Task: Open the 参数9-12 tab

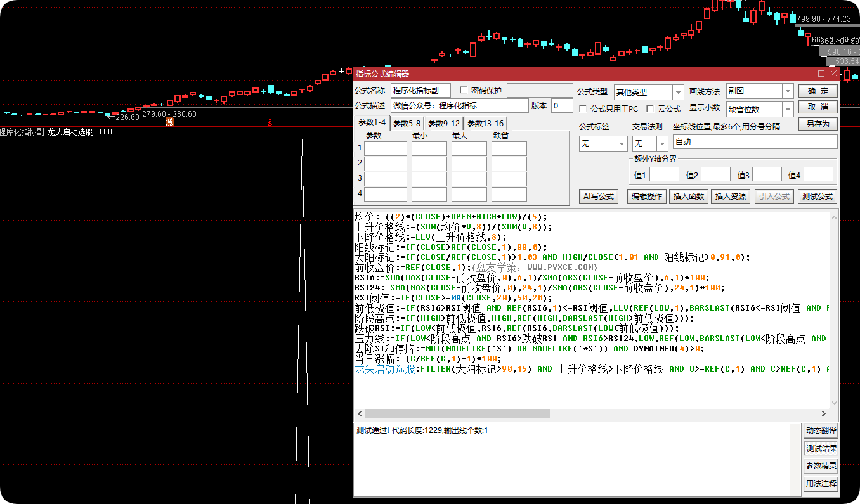Action: click(x=444, y=123)
